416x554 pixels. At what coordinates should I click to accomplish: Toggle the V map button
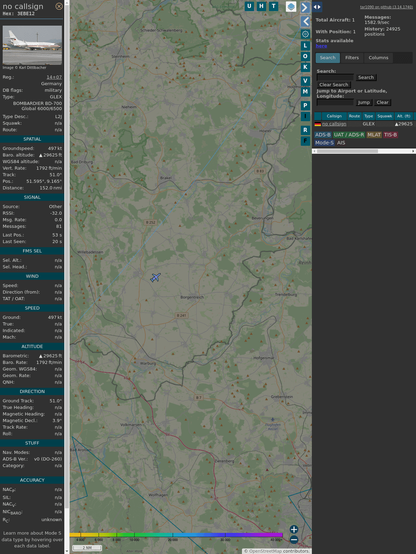click(305, 81)
